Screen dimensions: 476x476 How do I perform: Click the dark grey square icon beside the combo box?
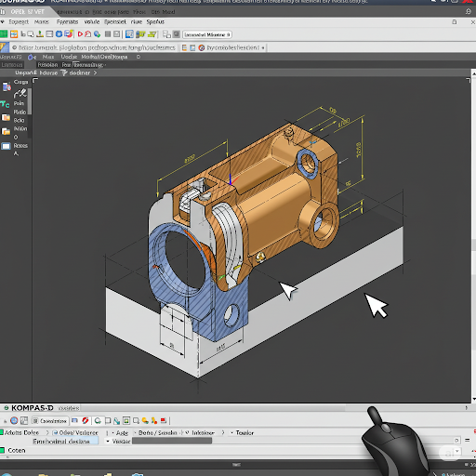176,34
